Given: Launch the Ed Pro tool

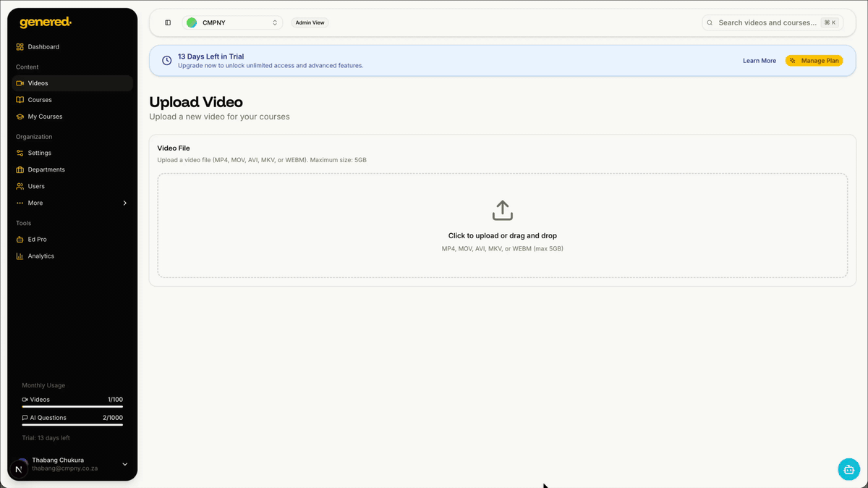Looking at the screenshot, I should (x=72, y=239).
